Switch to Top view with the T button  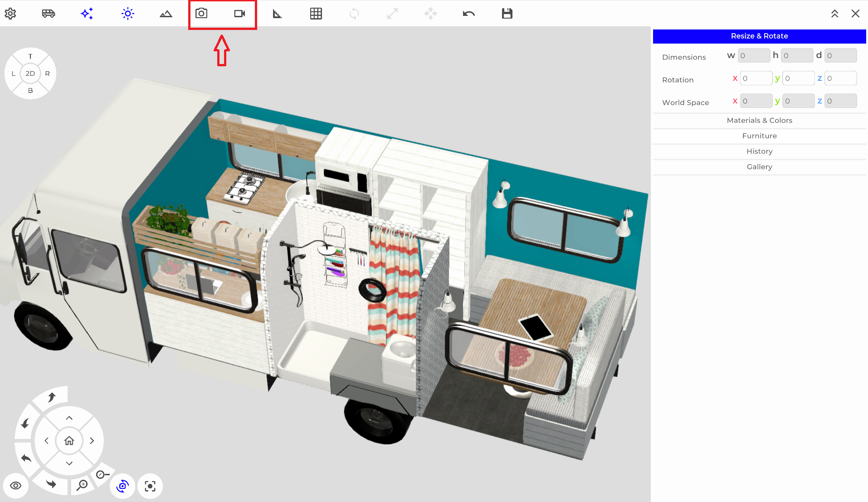click(x=30, y=56)
